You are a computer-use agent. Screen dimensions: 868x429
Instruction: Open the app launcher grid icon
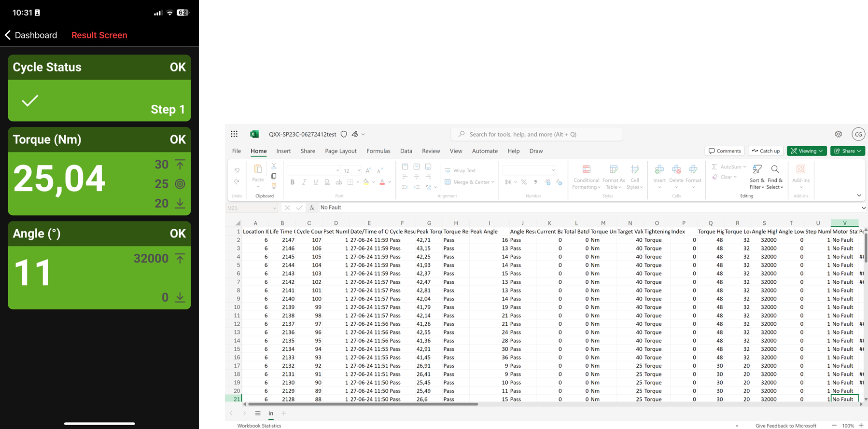(234, 134)
